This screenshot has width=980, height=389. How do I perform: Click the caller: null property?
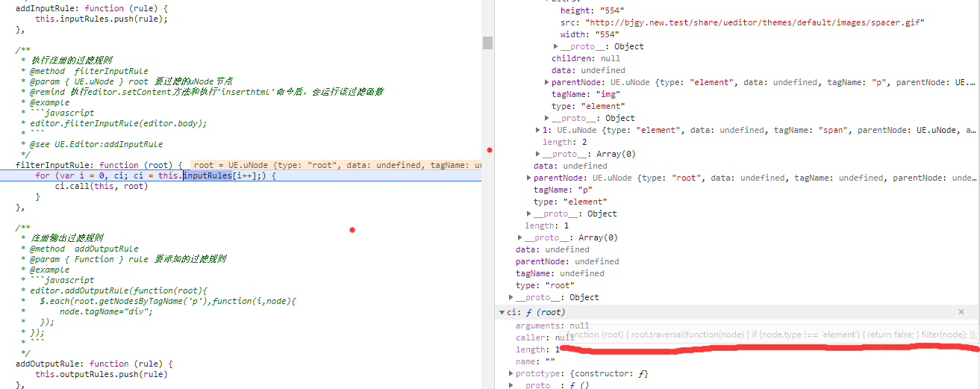(x=545, y=337)
